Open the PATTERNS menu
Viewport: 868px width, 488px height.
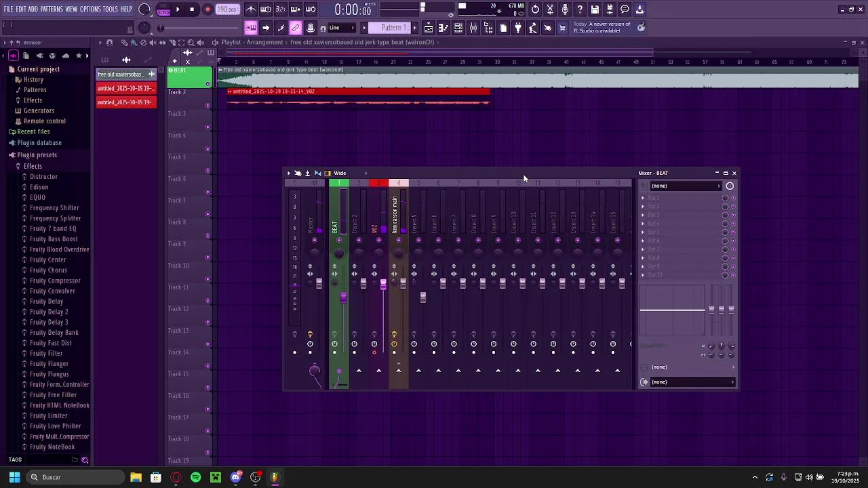[x=52, y=9]
